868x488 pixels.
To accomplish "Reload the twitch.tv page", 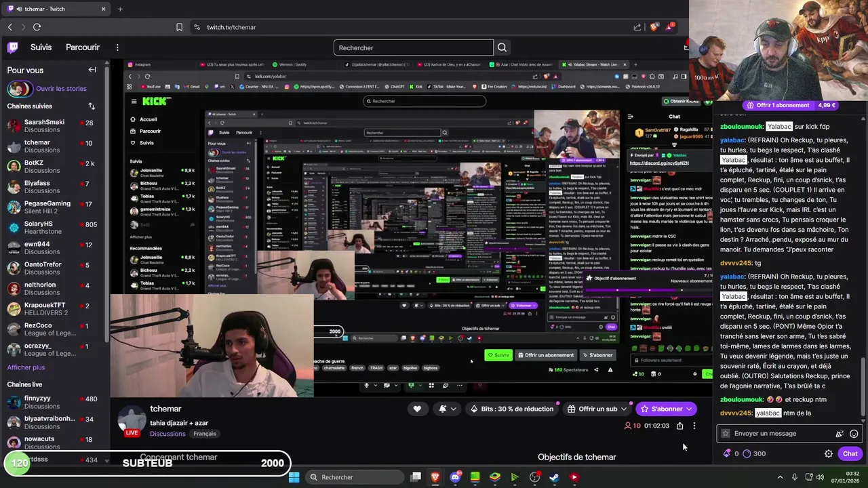I will click(37, 27).
